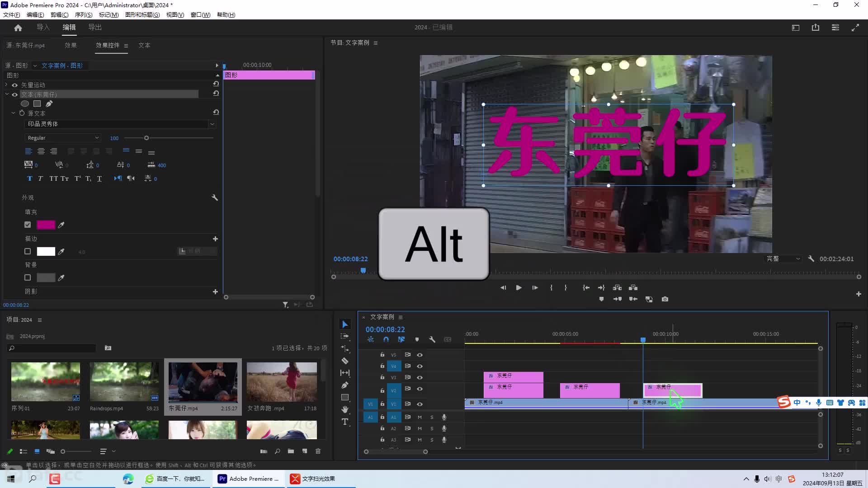Expand vector motion properties

pos(6,85)
